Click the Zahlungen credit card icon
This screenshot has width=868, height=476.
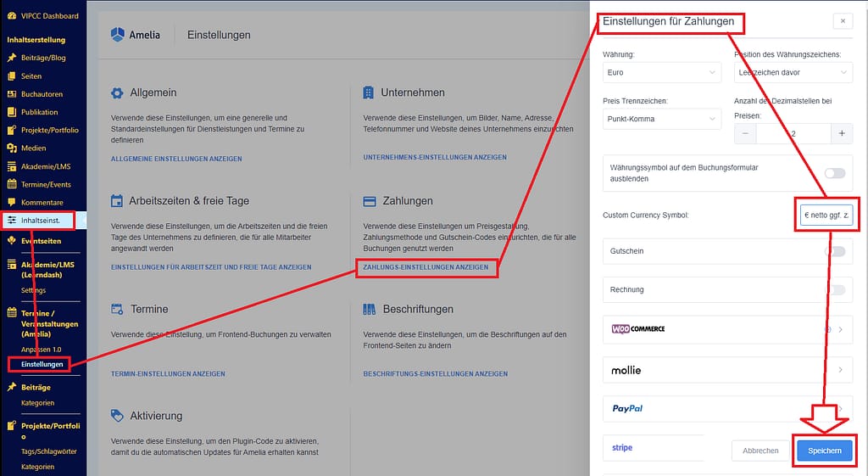tap(369, 201)
